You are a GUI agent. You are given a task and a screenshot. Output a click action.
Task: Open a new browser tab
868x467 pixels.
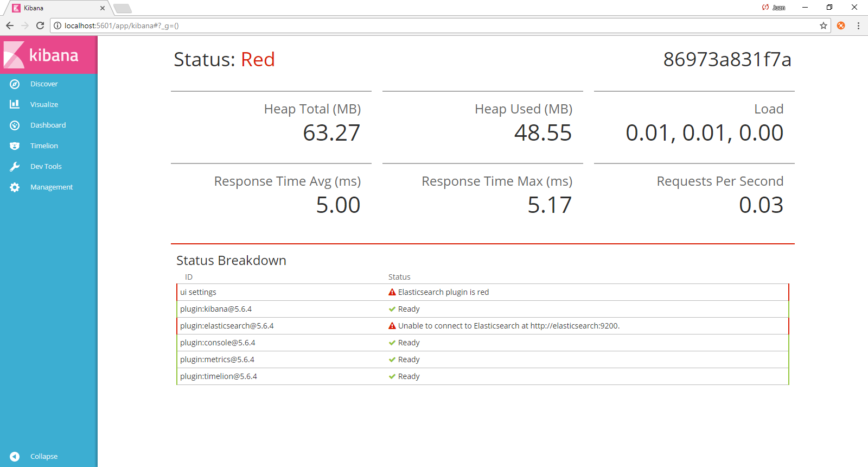point(123,8)
